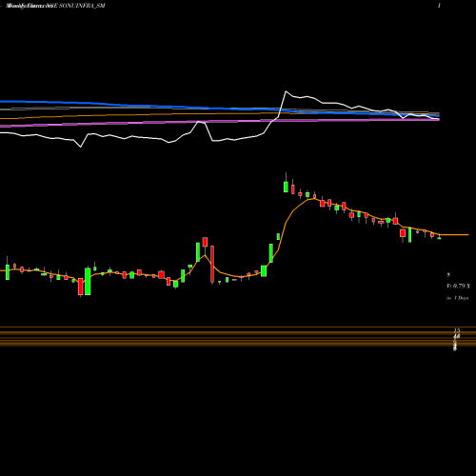The image size is (476, 476).
Task: Click the tallest green candle at the price peak
Action: (286, 187)
